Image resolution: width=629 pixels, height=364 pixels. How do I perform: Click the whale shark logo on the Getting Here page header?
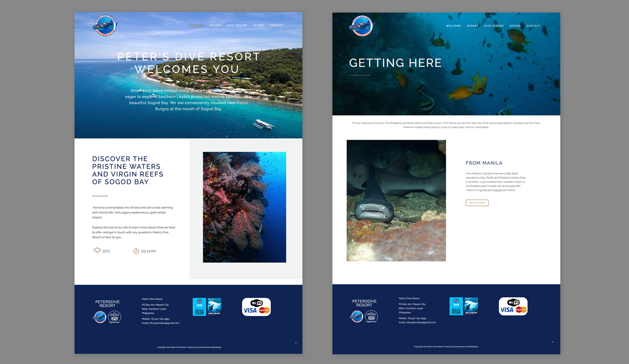point(361,26)
